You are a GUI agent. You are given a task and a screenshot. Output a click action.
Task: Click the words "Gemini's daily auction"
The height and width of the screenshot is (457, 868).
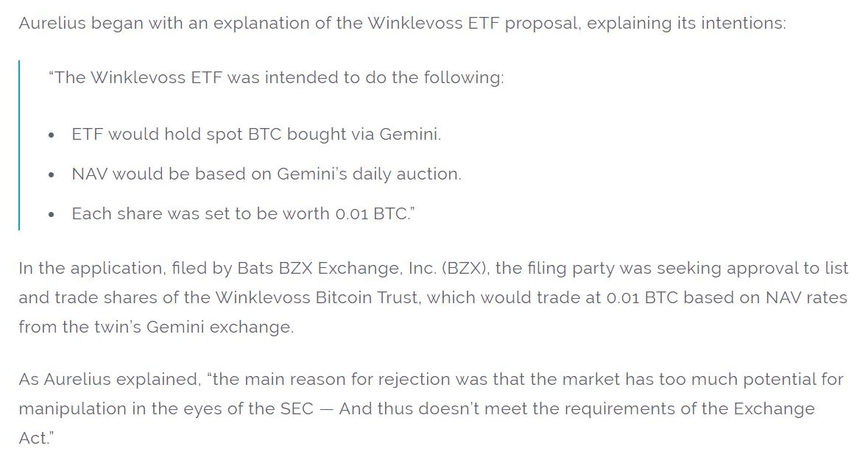(368, 174)
